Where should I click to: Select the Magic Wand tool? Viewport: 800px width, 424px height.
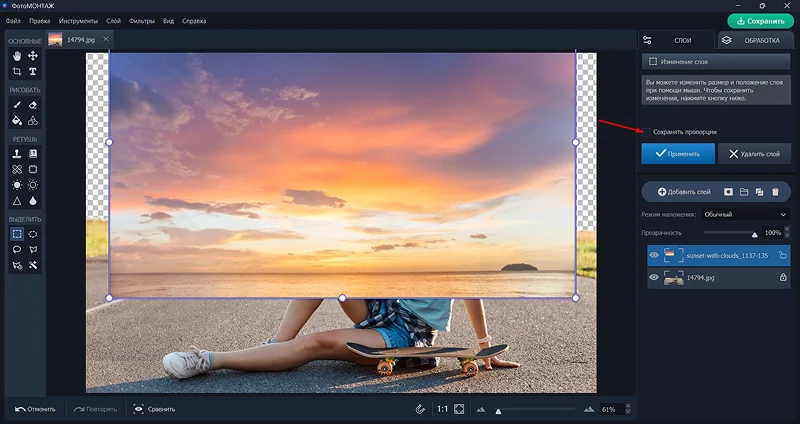(33, 266)
